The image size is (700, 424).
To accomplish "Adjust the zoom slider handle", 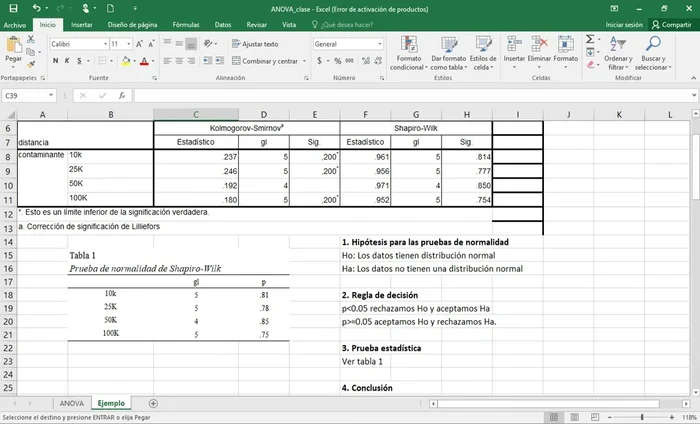I will click(x=642, y=417).
